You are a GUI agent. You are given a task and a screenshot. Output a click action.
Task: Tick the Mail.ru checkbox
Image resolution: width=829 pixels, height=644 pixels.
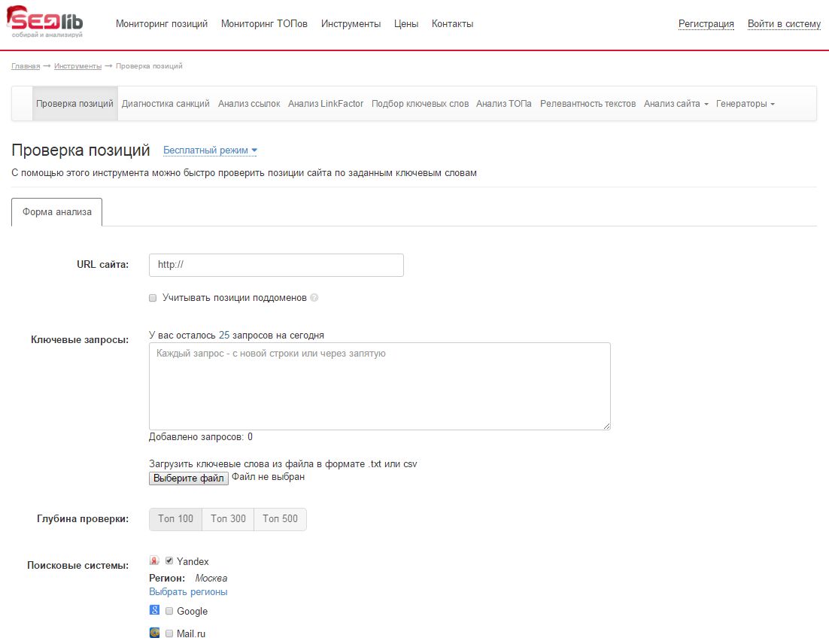[x=169, y=633]
